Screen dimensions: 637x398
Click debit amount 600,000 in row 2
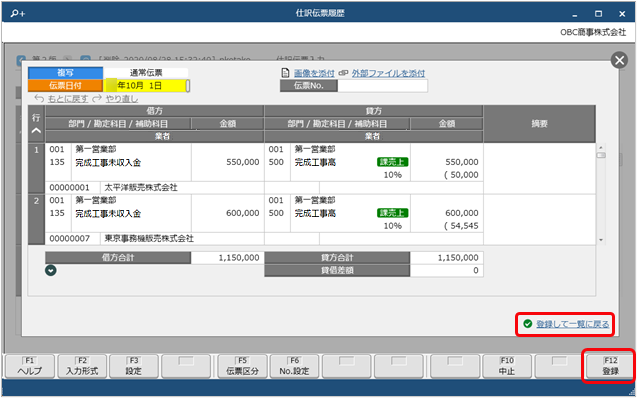coord(243,213)
